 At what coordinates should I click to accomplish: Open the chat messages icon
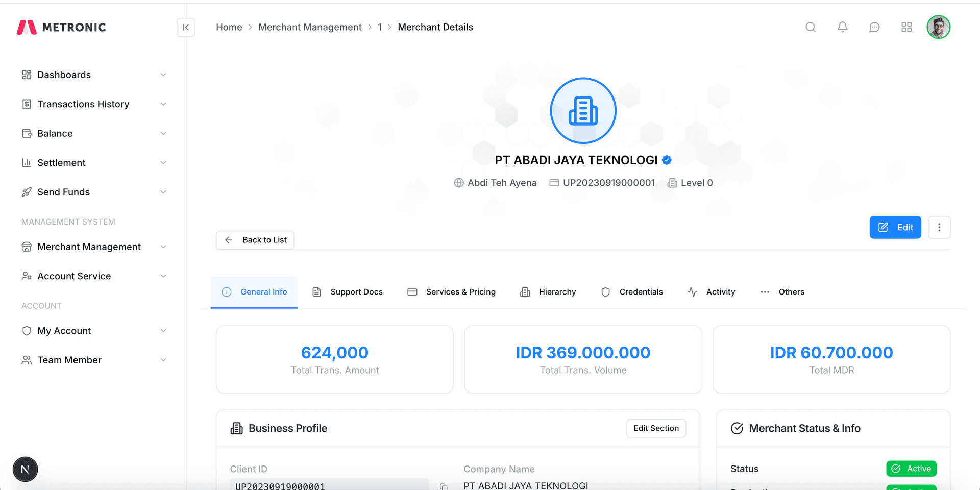tap(874, 27)
